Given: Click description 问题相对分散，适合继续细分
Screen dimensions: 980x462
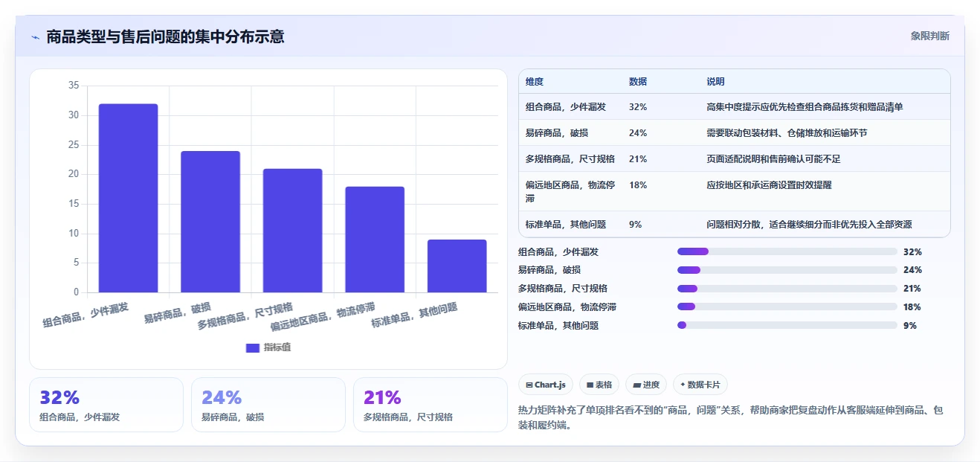Looking at the screenshot, I should [810, 224].
